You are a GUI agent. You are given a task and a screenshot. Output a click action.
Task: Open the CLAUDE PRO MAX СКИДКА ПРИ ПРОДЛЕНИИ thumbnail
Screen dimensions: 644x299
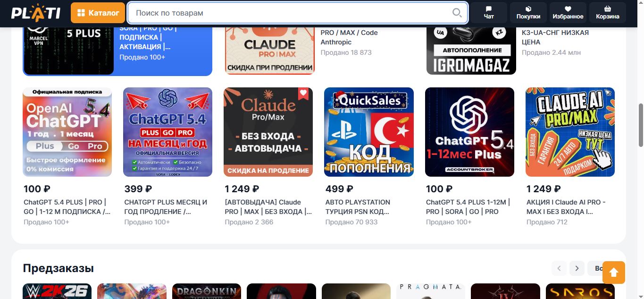[x=270, y=51]
